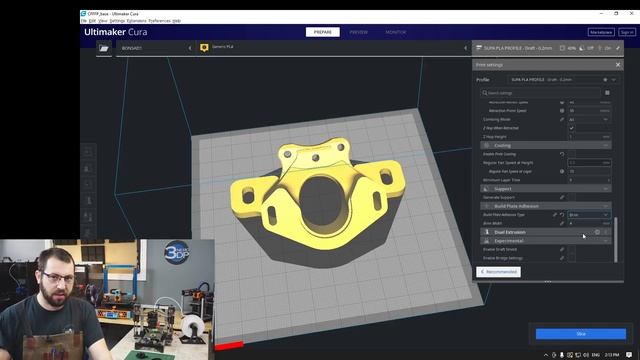Click the Z Hop Height value field

589,137
